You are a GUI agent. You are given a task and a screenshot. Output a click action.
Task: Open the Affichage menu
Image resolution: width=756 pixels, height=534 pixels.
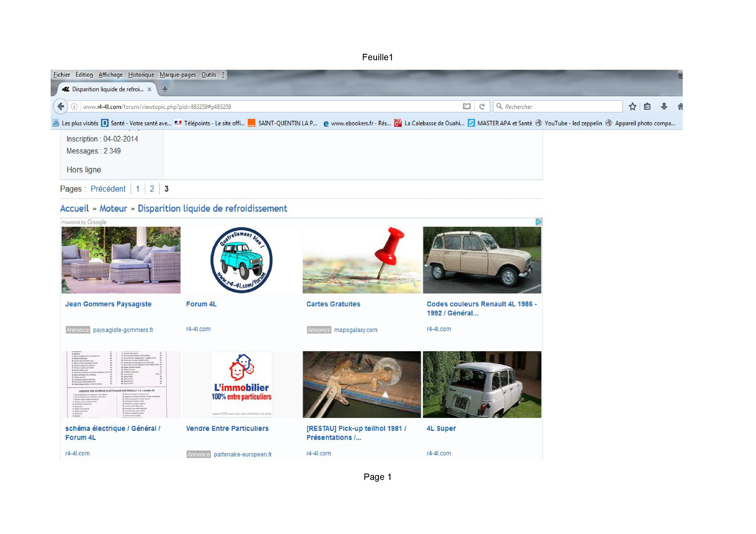click(111, 75)
